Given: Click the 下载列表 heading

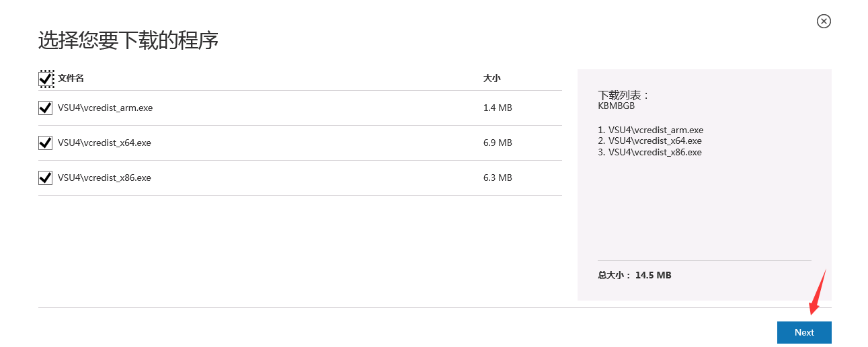Looking at the screenshot, I should pyautogui.click(x=624, y=95).
